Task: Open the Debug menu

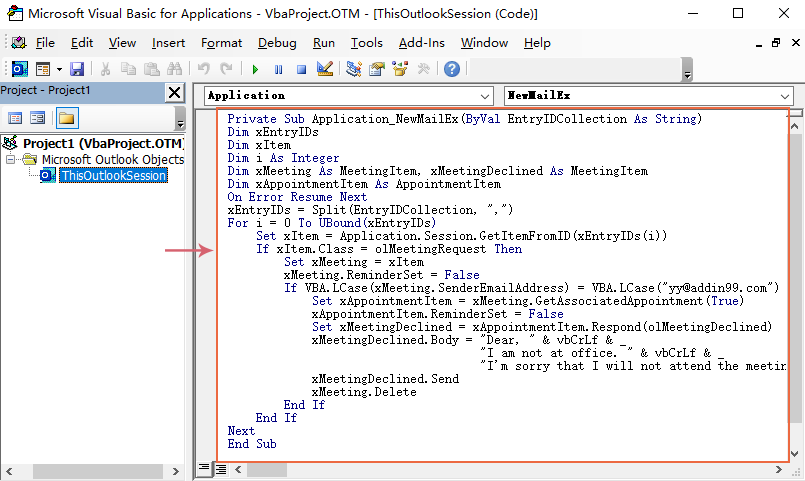Action: click(277, 43)
